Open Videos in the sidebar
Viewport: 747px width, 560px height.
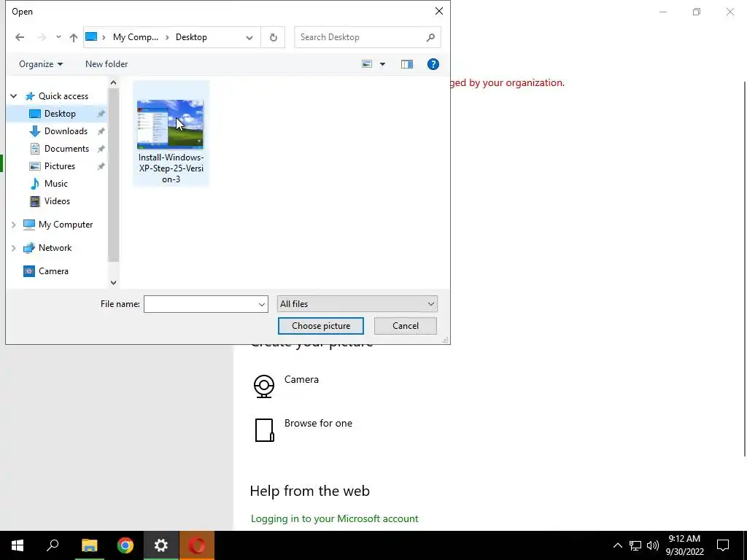coord(57,201)
